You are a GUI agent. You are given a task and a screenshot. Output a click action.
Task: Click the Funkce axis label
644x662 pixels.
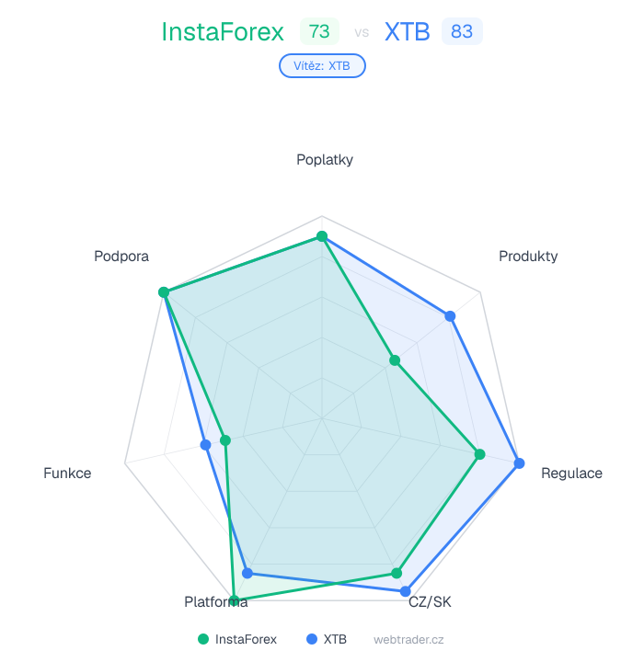[67, 474]
